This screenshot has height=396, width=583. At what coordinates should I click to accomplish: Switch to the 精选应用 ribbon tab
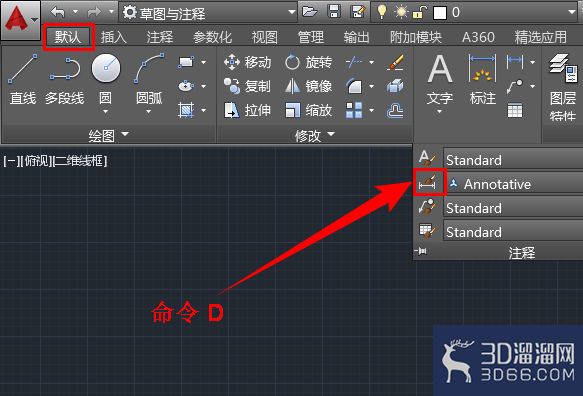tap(541, 37)
